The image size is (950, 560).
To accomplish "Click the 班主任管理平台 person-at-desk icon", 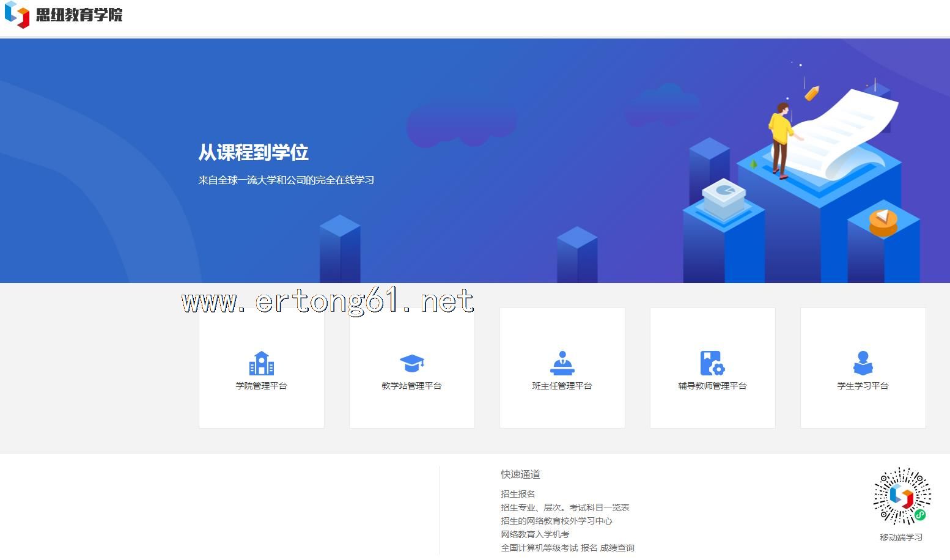I will pos(562,363).
